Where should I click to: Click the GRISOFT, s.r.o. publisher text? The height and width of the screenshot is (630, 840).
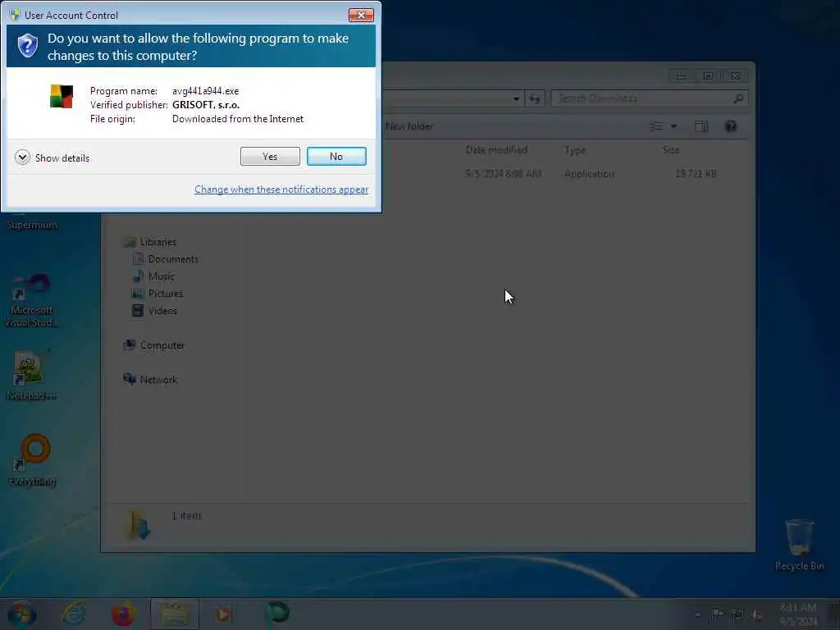(x=206, y=105)
